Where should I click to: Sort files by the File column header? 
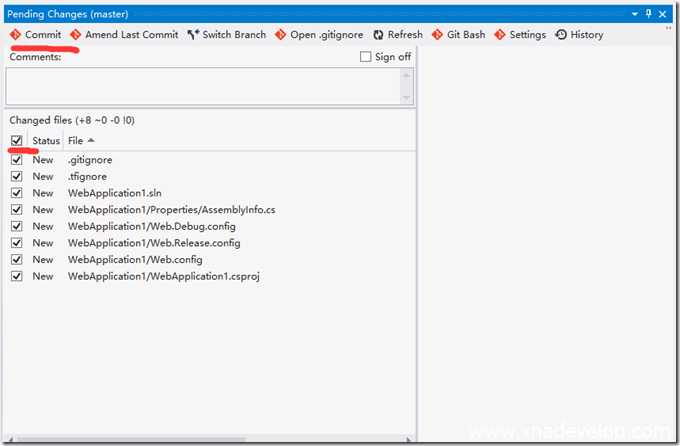click(76, 141)
